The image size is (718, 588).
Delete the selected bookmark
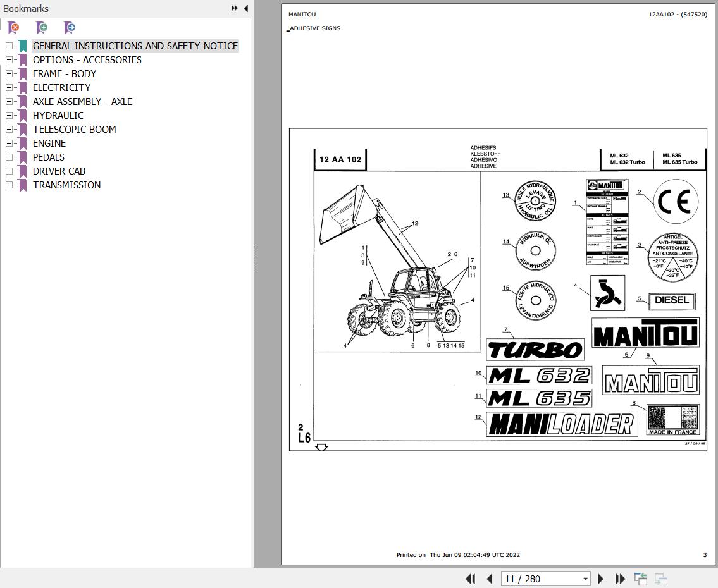click(13, 28)
